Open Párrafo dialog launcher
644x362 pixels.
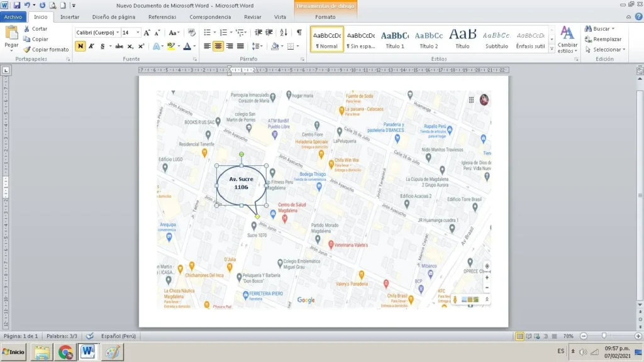[303, 60]
